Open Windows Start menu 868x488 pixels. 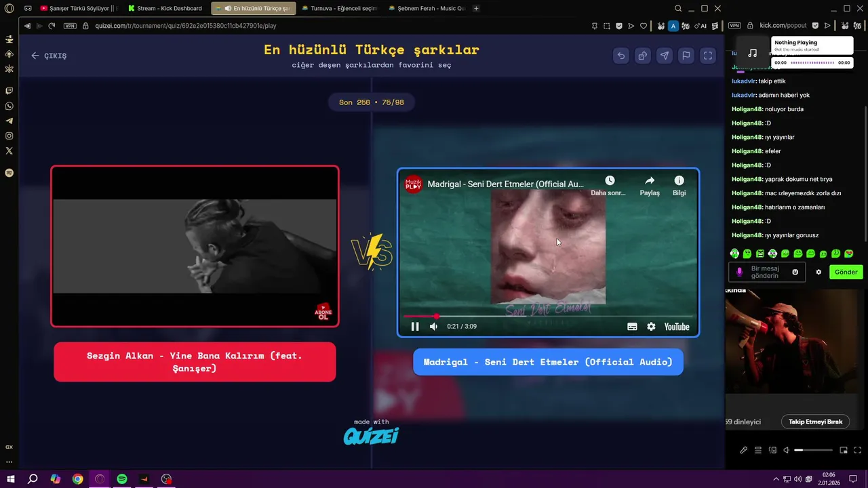10,479
